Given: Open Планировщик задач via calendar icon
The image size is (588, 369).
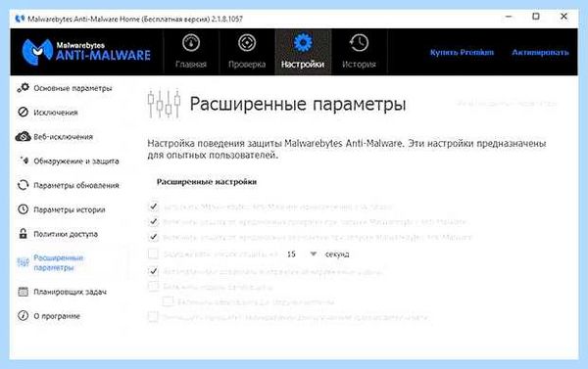Looking at the screenshot, I should click(23, 292).
